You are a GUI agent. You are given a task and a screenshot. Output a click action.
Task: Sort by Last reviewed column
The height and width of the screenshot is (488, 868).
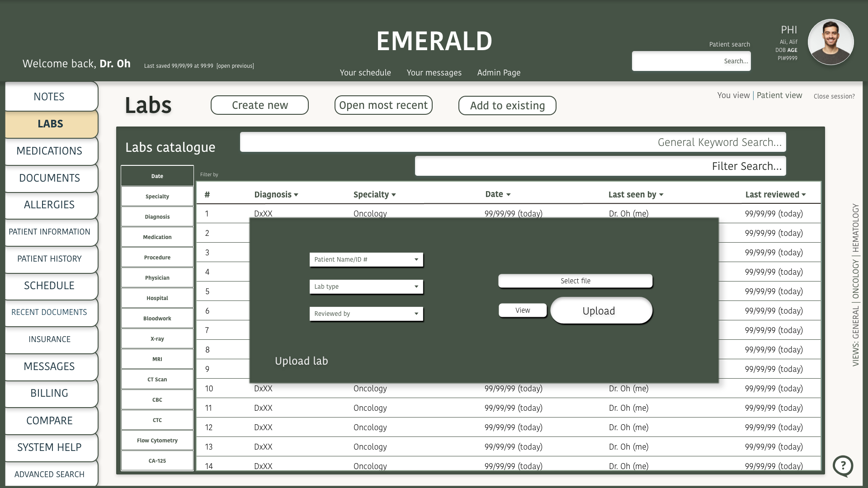click(x=775, y=194)
